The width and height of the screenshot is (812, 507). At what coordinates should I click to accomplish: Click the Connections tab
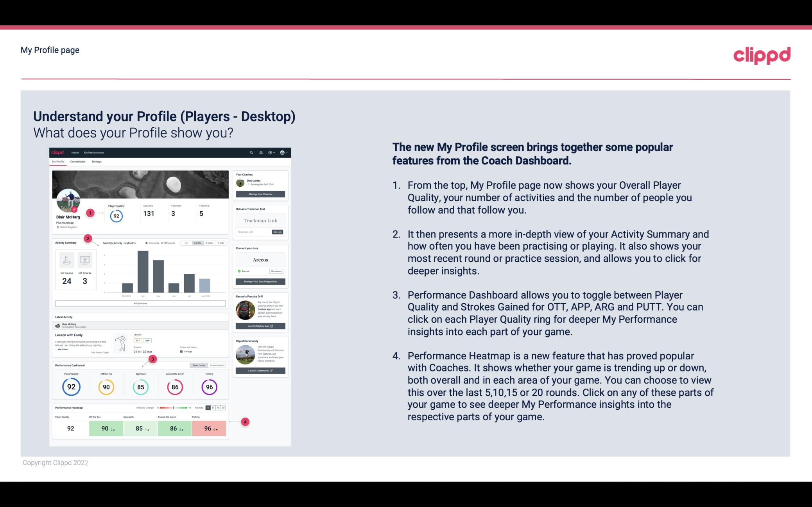point(78,162)
